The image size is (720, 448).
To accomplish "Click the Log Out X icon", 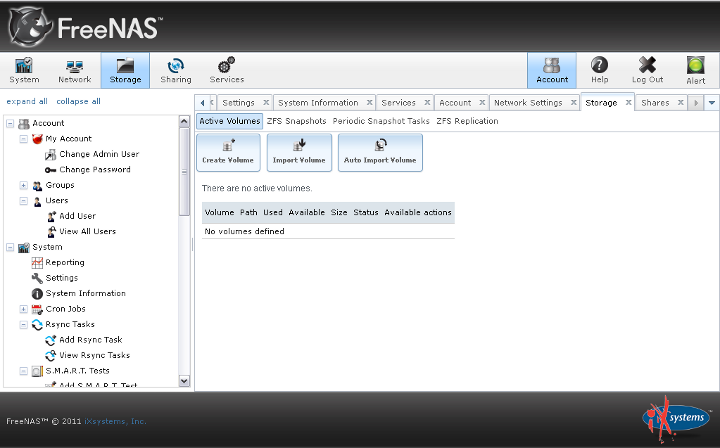I will 647,70.
